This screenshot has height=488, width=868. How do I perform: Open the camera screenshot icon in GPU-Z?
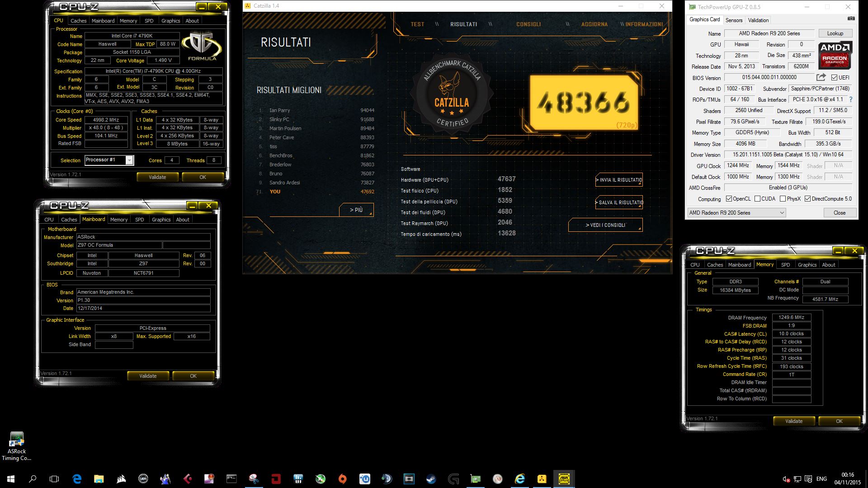click(851, 19)
